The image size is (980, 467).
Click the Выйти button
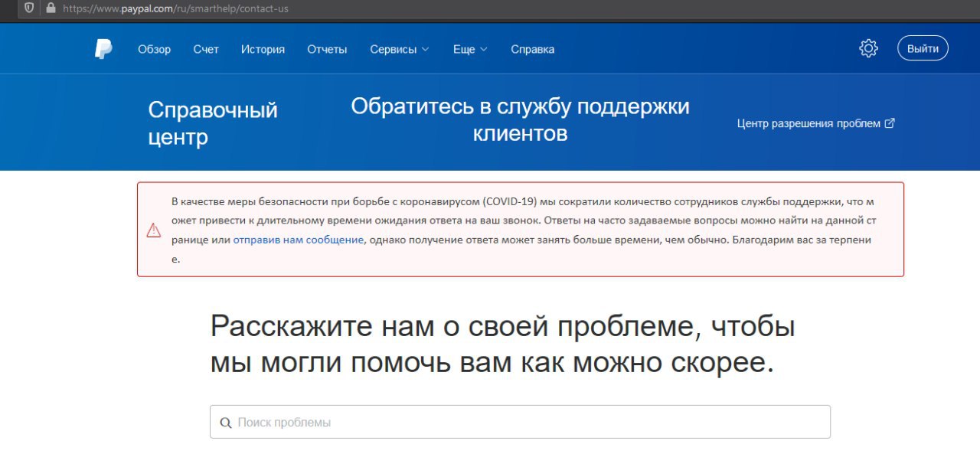coord(923,48)
